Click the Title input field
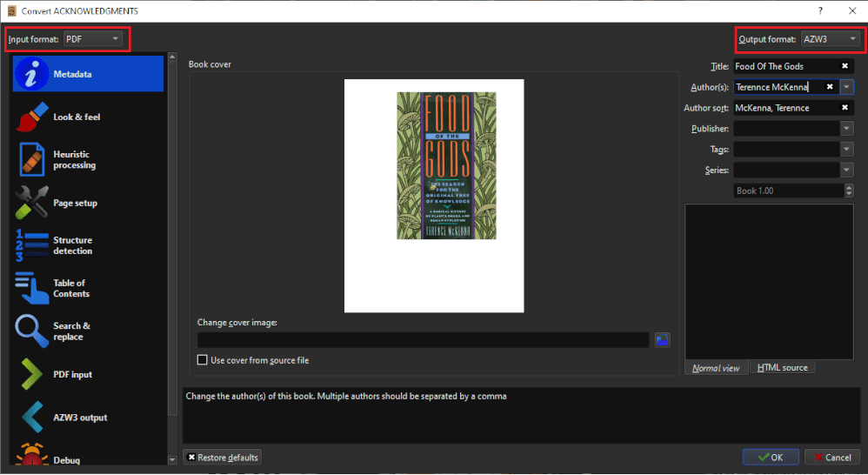Screen dimensions: 868x475 pos(786,66)
